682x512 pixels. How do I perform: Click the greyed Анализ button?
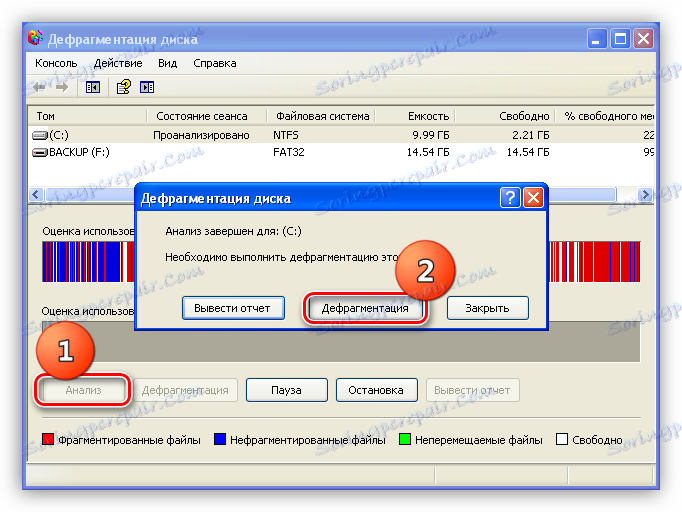pyautogui.click(x=83, y=390)
